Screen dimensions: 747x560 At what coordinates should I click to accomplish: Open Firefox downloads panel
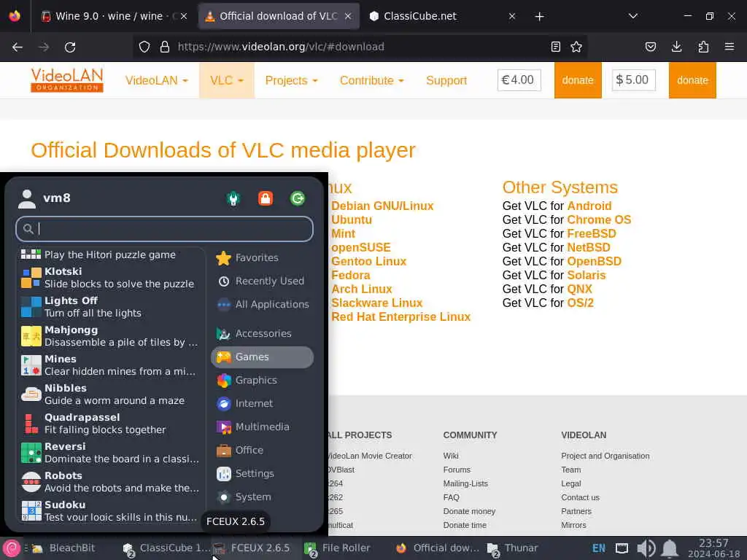(676, 47)
